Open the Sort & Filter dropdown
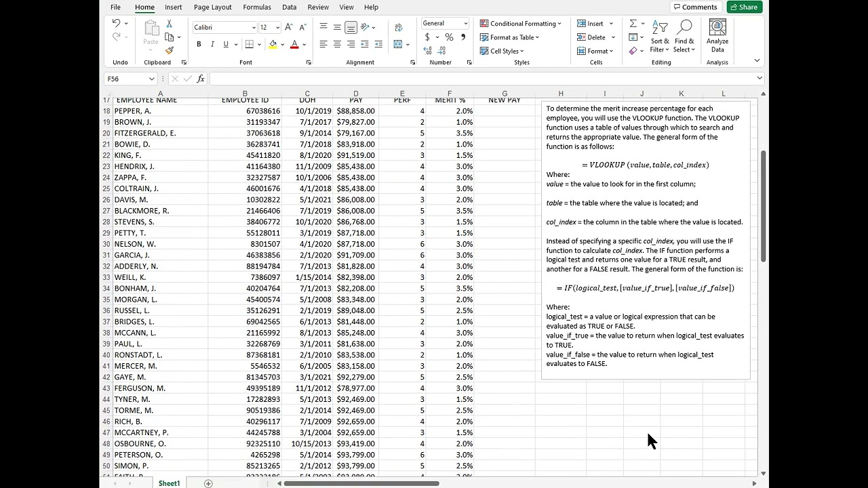This screenshot has width=868, height=488. tap(660, 37)
